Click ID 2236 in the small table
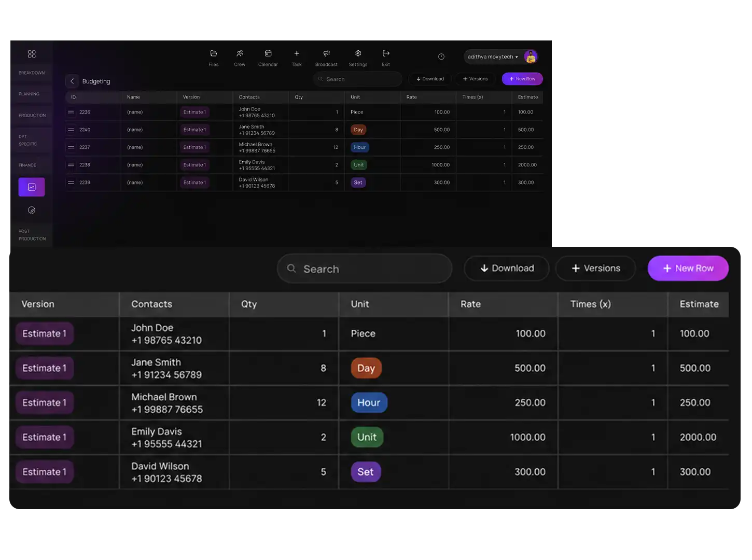The width and height of the screenshot is (752, 560). (85, 112)
